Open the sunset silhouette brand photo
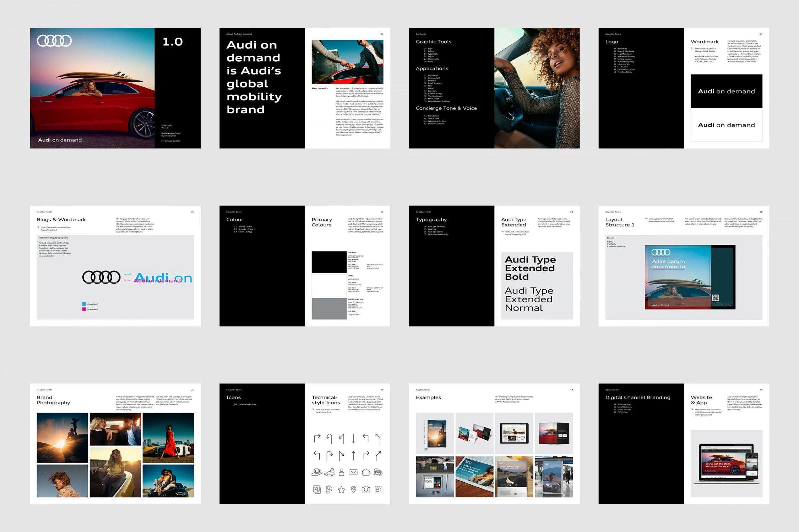 pyautogui.click(x=62, y=438)
